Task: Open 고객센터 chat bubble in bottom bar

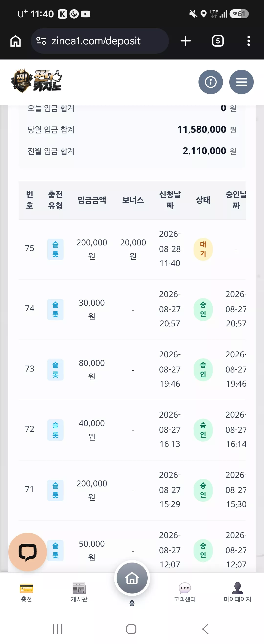Action: [x=185, y=593]
